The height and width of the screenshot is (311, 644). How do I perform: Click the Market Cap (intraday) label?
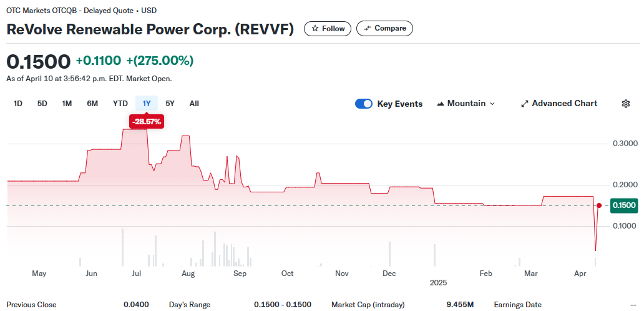pos(368,305)
